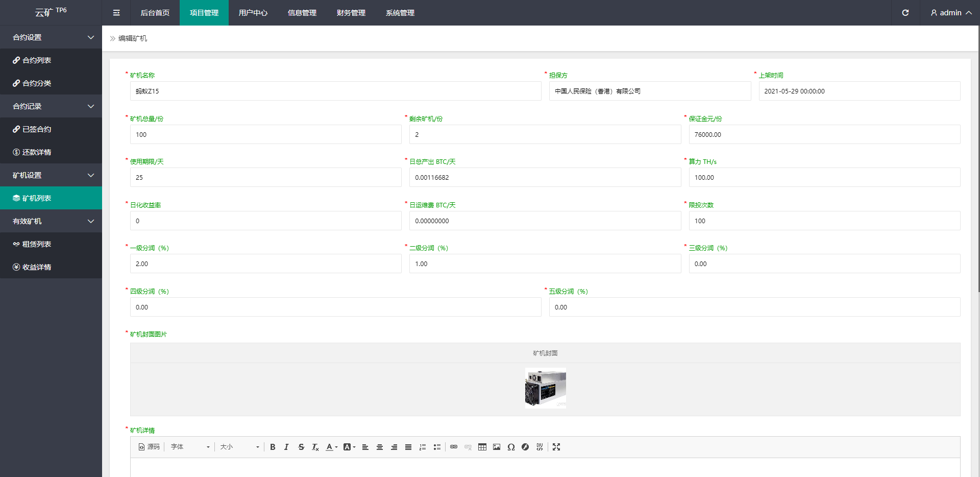Insert special character Omega icon
Screen dimensions: 980x477
point(511,447)
